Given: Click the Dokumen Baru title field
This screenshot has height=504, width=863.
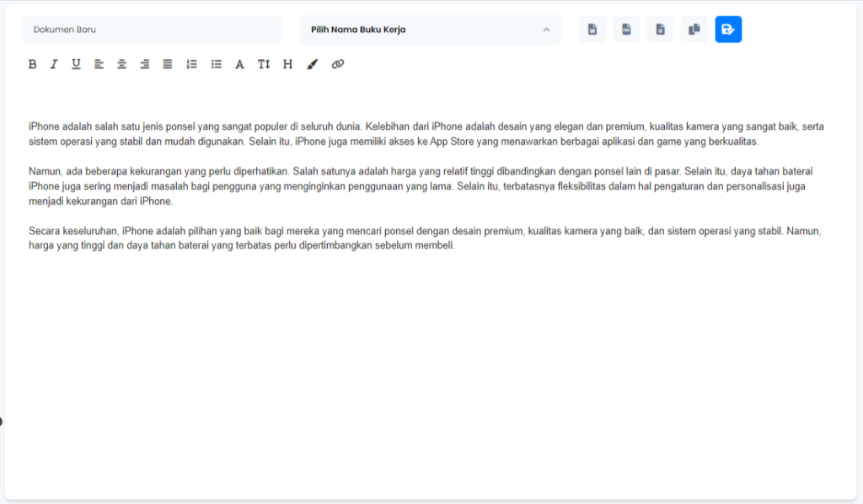Looking at the screenshot, I should 152,29.
